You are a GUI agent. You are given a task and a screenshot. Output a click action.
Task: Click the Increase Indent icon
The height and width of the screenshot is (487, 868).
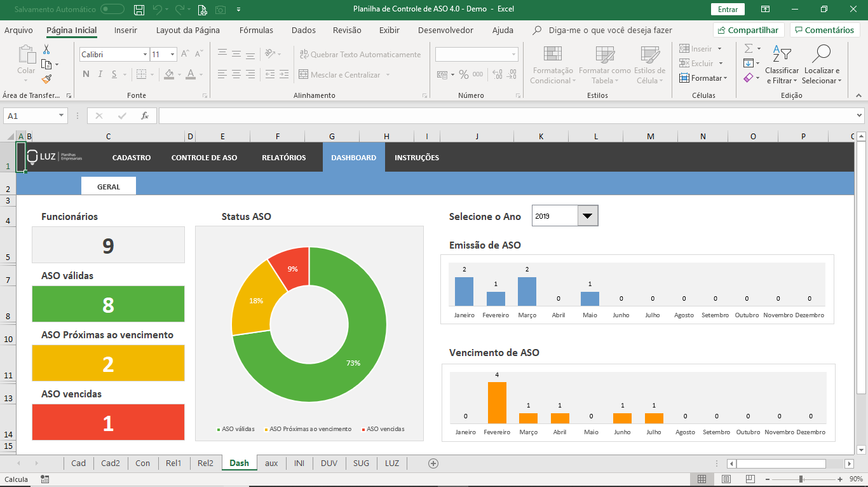[x=284, y=74]
